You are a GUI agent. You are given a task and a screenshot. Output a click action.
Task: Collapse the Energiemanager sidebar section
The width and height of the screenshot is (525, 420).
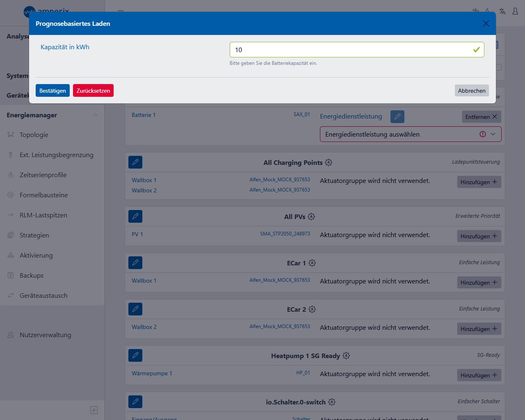tap(96, 115)
